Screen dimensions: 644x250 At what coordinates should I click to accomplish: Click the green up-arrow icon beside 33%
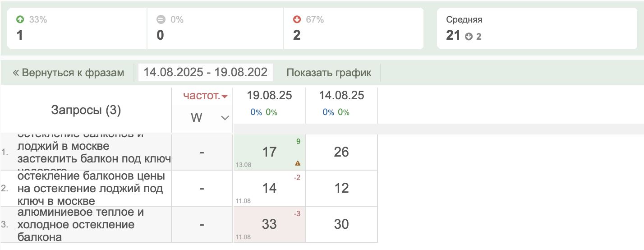[x=20, y=19]
